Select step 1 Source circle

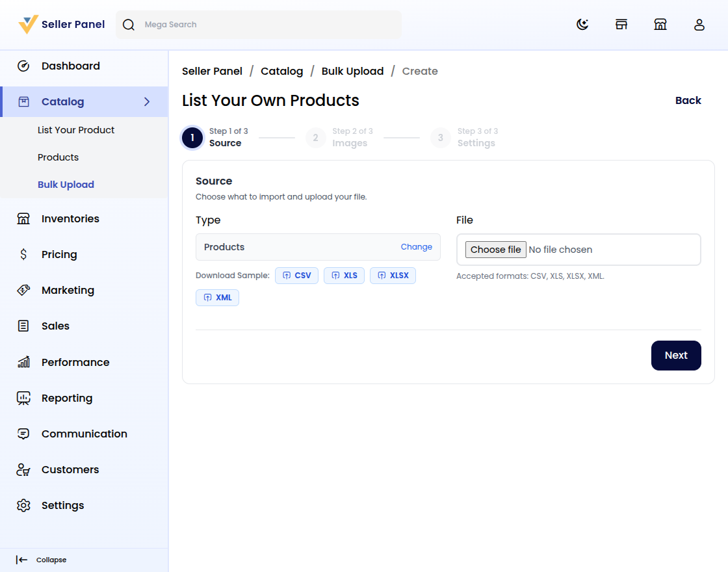pyautogui.click(x=192, y=137)
